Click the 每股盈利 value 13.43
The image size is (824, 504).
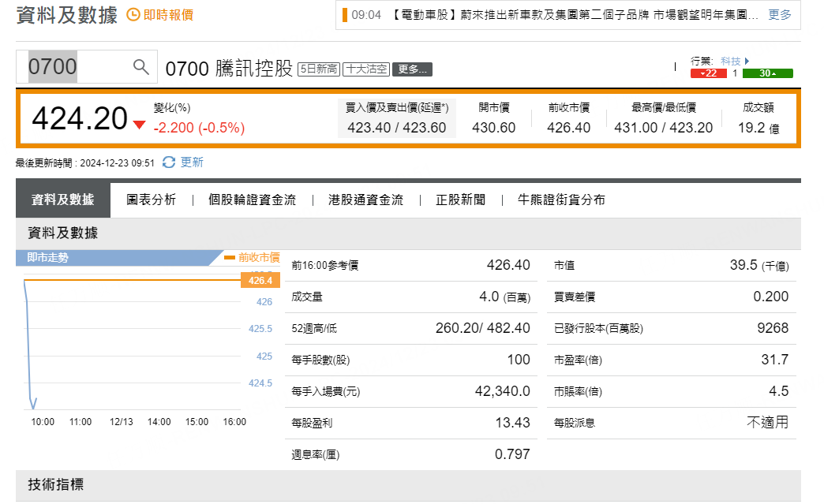[x=512, y=423]
